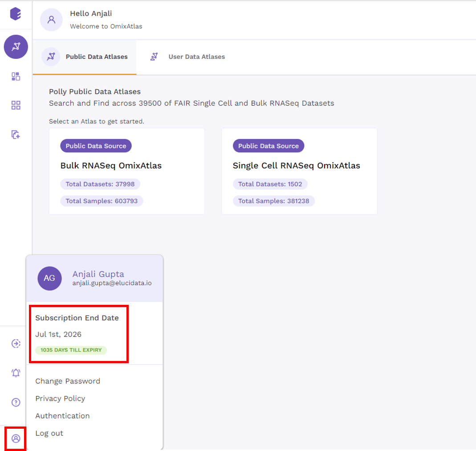This screenshot has height=451, width=476.
Task: Open the Bulk RNASeq OmixAtlas card
Action: click(x=127, y=172)
